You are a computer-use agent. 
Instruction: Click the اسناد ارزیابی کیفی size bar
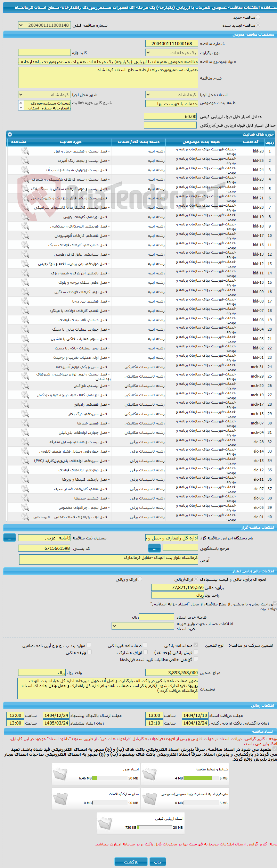click(x=155, y=828)
